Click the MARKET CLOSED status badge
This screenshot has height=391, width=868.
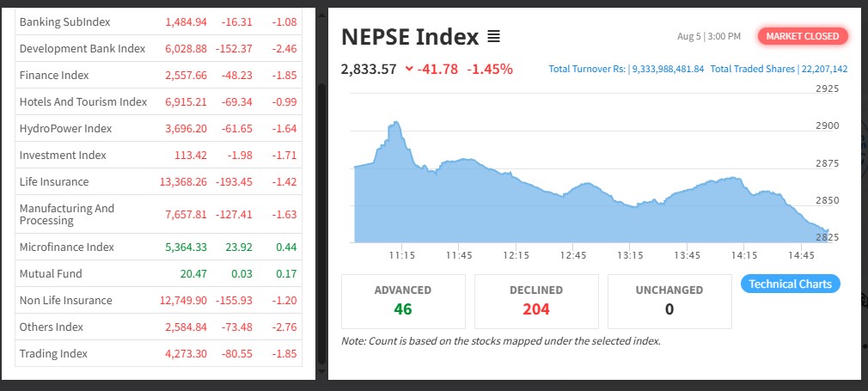(x=803, y=36)
